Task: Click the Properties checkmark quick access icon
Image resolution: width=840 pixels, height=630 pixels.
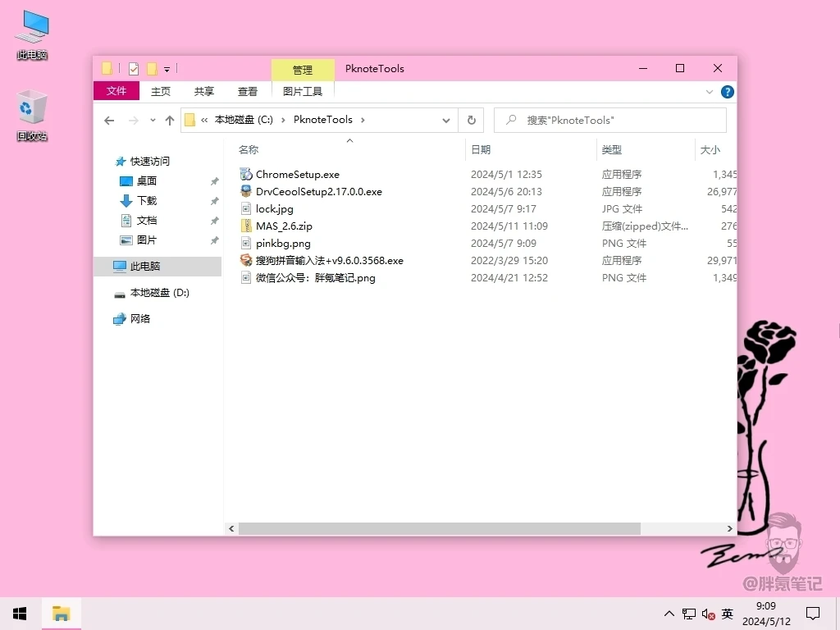Action: coord(134,69)
